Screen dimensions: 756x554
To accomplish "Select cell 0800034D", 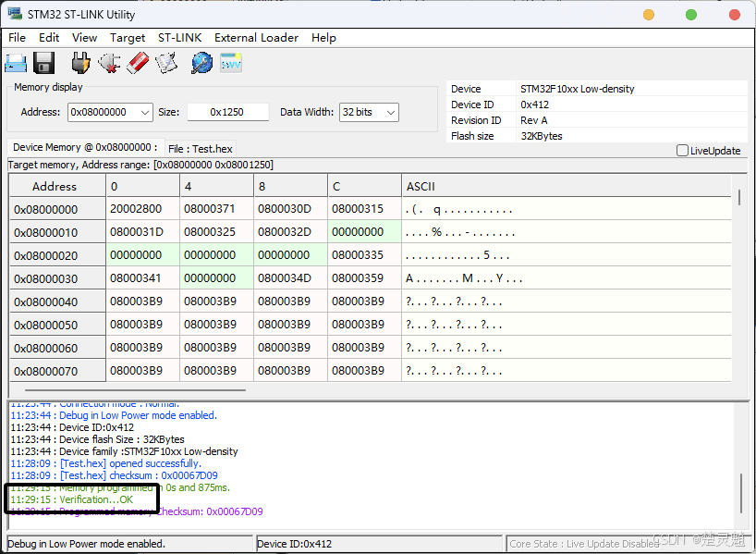I will click(291, 278).
